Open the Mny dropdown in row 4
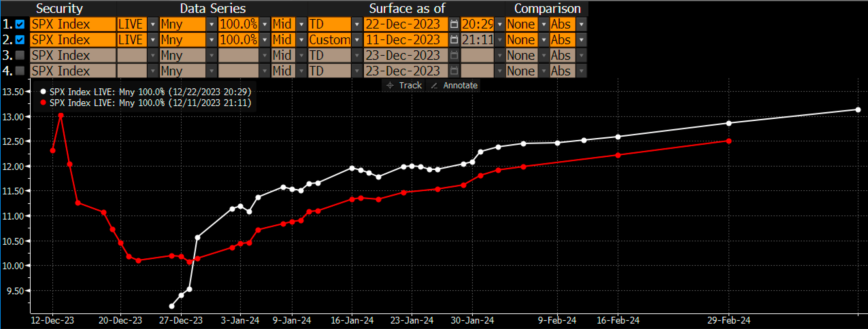The width and height of the screenshot is (868, 329). pyautogui.click(x=212, y=71)
